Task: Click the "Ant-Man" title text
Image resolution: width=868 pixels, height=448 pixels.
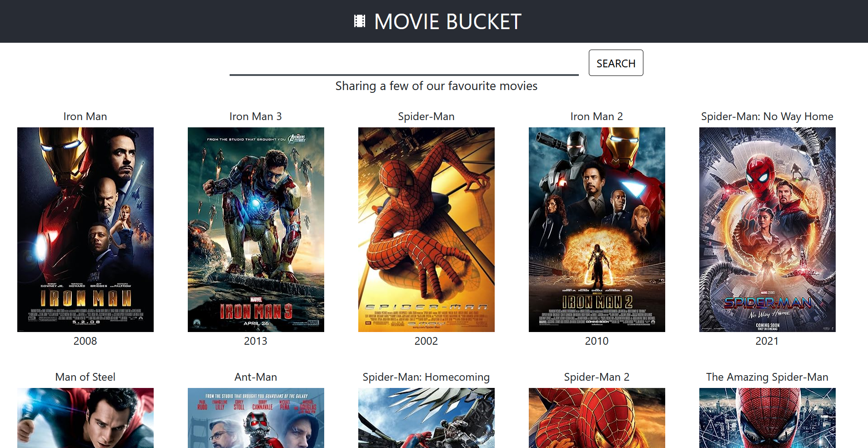Action: click(256, 377)
